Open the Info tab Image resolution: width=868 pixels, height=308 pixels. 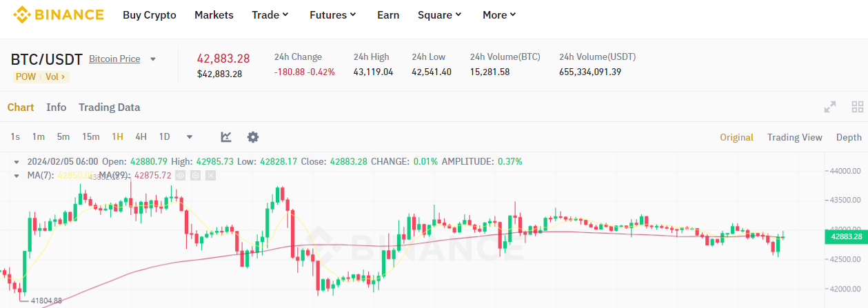pyautogui.click(x=57, y=107)
